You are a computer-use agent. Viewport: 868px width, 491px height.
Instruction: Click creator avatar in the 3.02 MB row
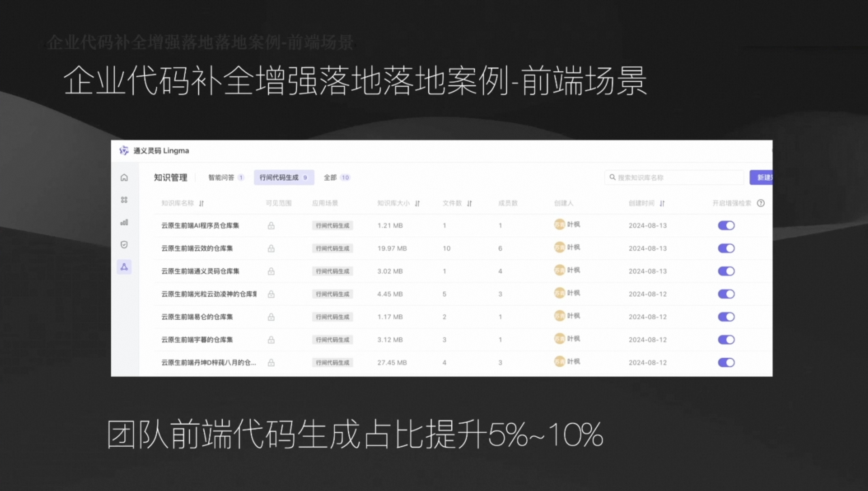[559, 270]
